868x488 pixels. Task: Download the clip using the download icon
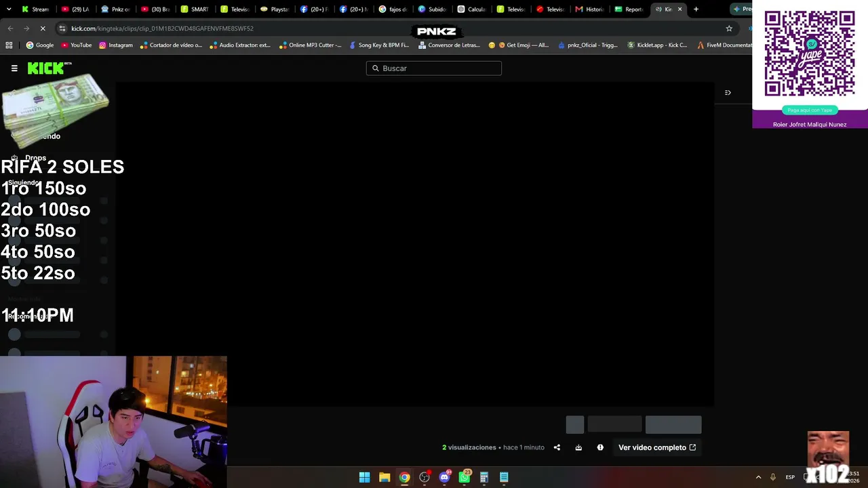(x=578, y=447)
